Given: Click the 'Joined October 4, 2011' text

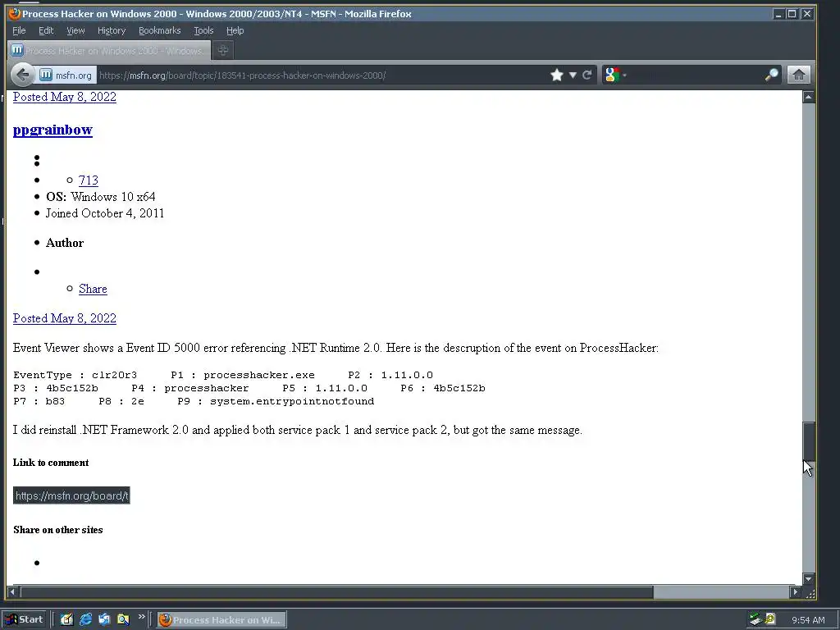Looking at the screenshot, I should [105, 213].
